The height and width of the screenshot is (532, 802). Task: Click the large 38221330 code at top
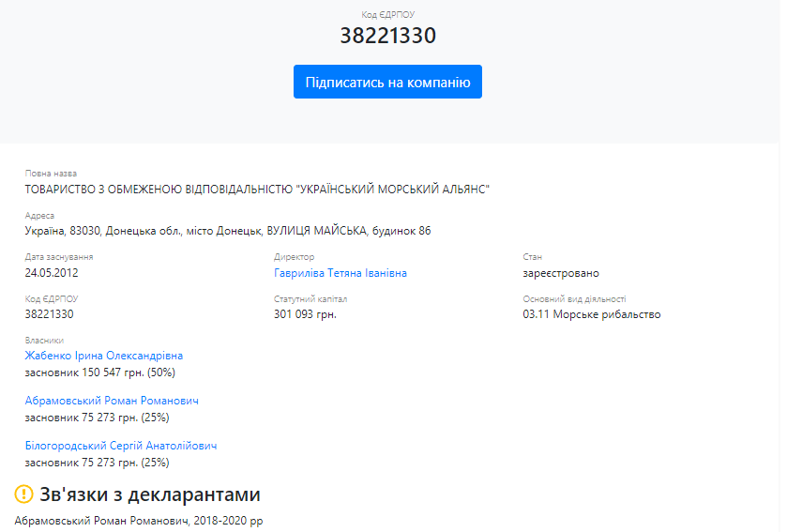387,36
